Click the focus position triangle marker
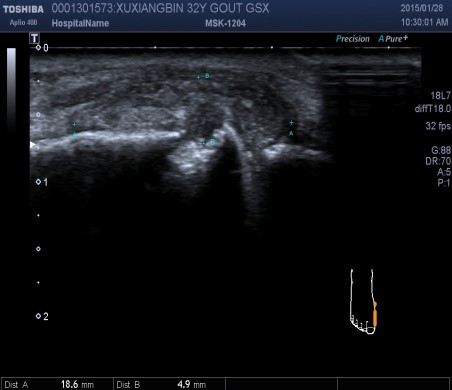This screenshot has width=452, height=390. (x=32, y=145)
